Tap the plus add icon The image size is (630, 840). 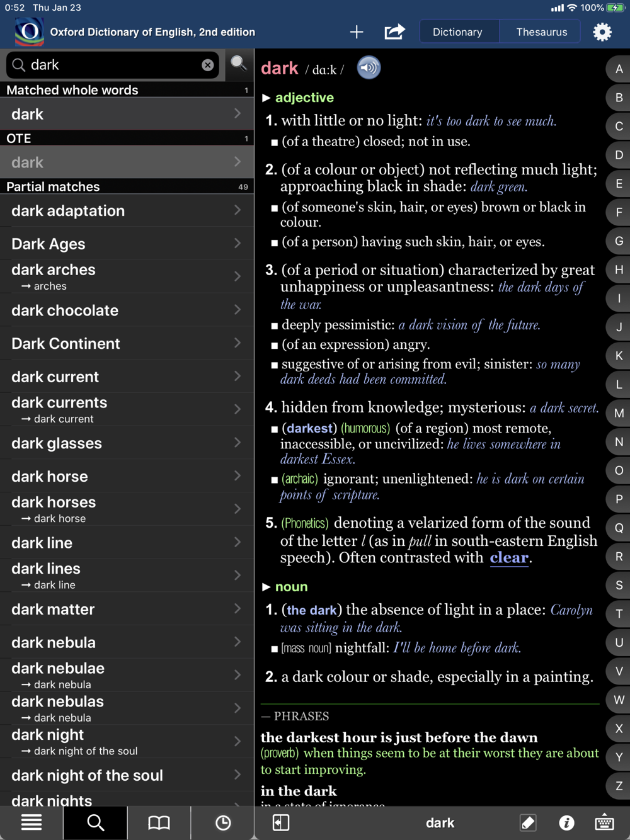[357, 31]
